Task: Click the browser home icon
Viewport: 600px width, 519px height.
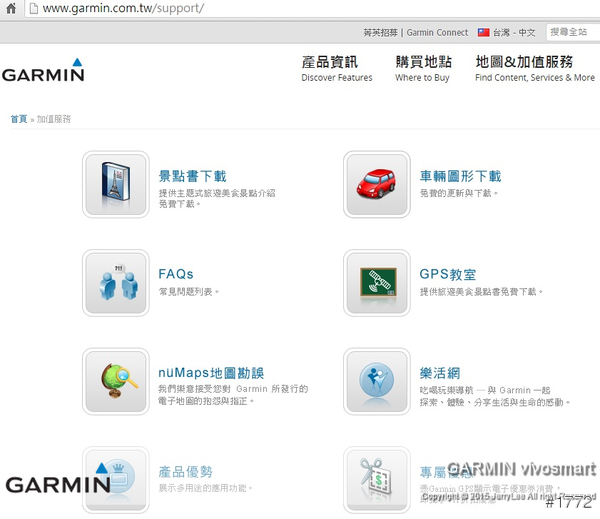Action: 10,8
